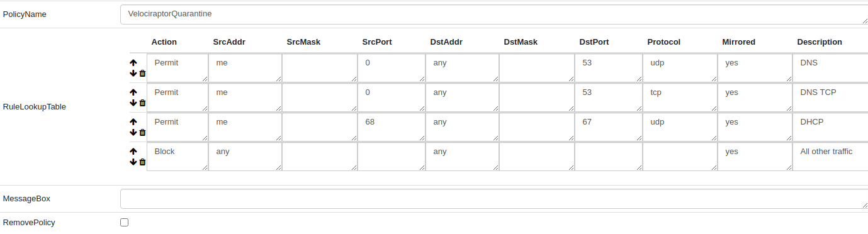Delete the DNS TCP rule row
The width and height of the screenshot is (868, 234).
tap(142, 103)
